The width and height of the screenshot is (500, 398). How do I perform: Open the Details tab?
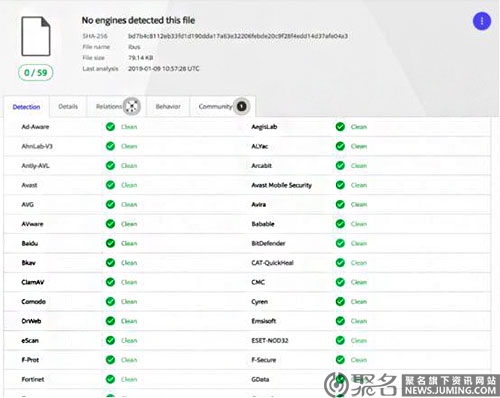pyautogui.click(x=68, y=107)
